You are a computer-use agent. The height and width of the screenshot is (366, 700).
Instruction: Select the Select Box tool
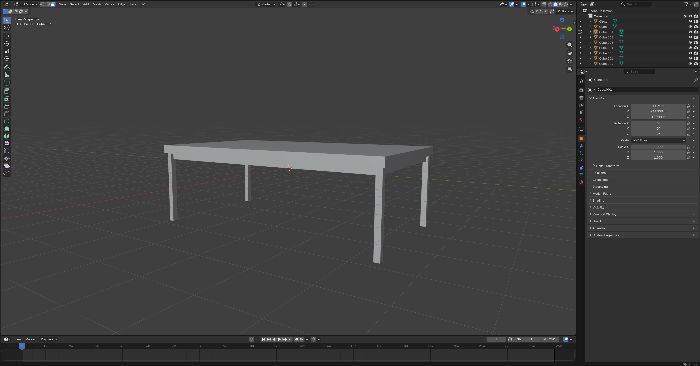point(7,20)
